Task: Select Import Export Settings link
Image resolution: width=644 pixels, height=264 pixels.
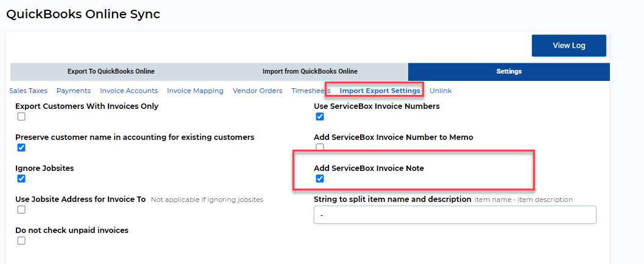Action: (380, 91)
